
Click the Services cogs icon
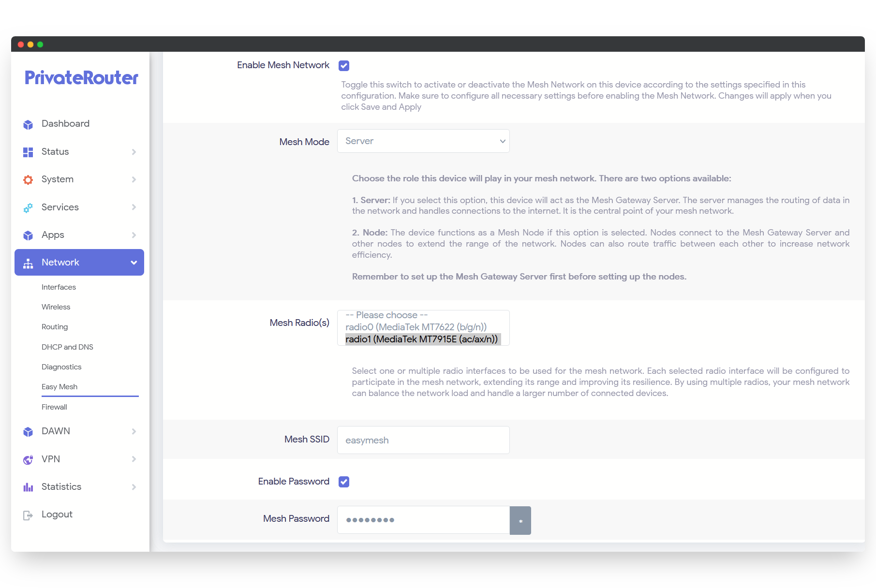(x=28, y=208)
